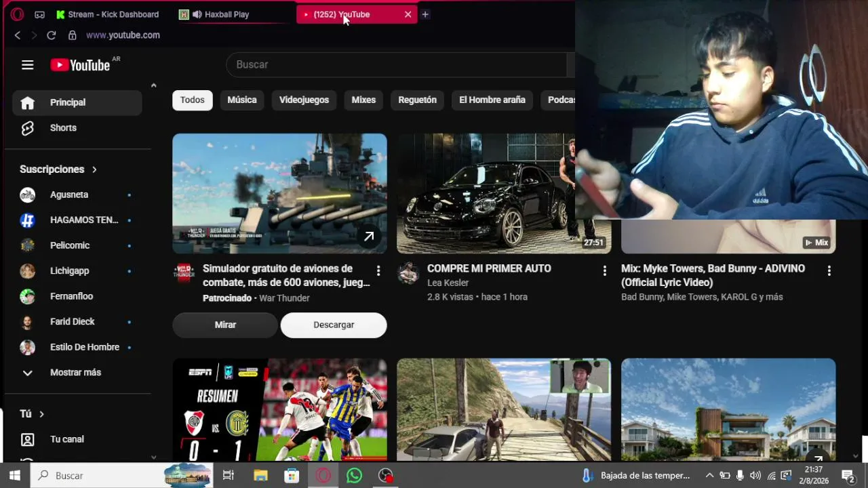Launch File Explorer from the taskbar
The width and height of the screenshot is (868, 488).
tap(260, 476)
